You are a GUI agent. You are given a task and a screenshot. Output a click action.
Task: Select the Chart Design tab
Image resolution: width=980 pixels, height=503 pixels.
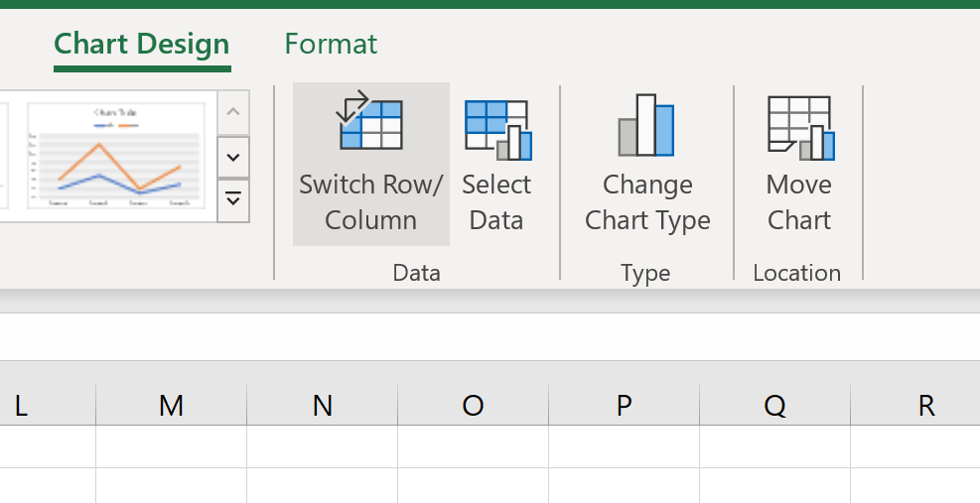142,44
